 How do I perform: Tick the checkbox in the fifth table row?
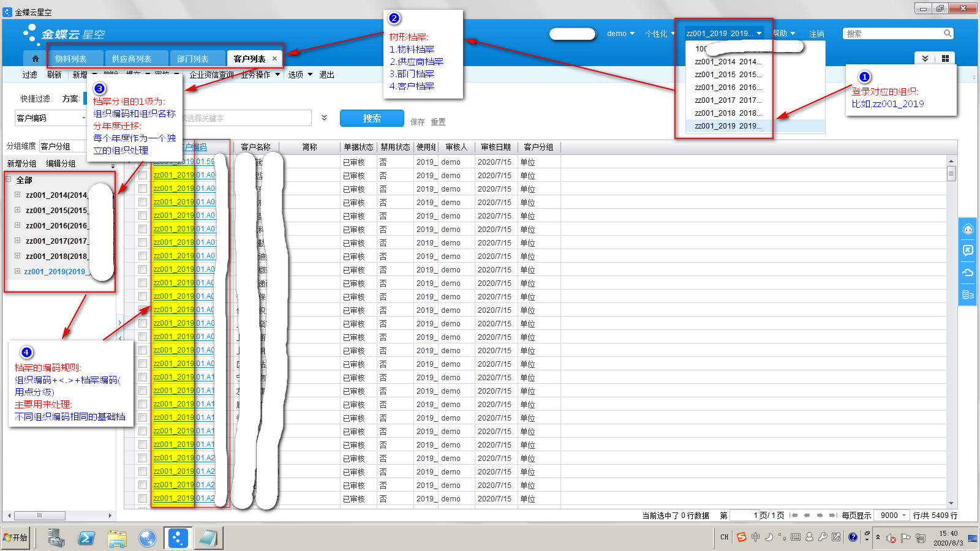(143, 216)
